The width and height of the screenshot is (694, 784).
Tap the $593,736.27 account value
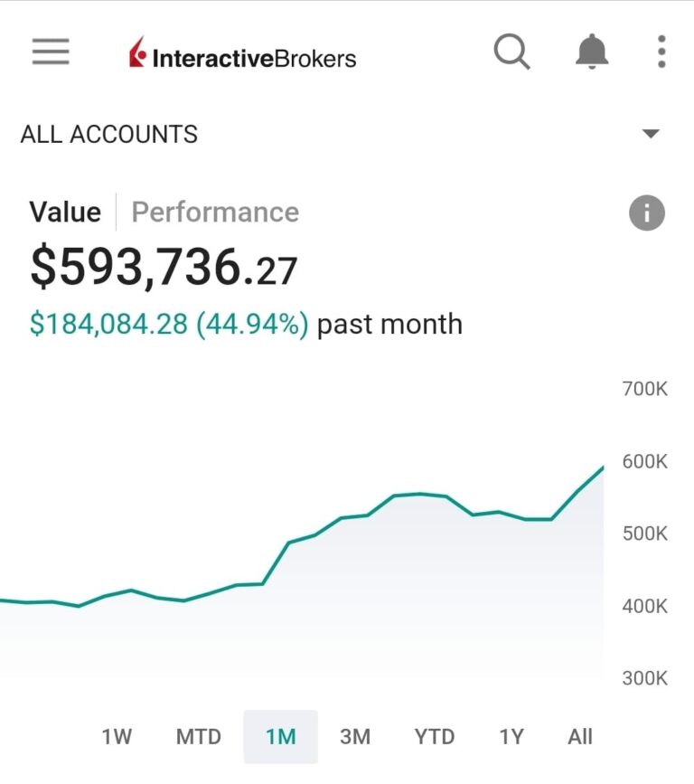[x=164, y=268]
